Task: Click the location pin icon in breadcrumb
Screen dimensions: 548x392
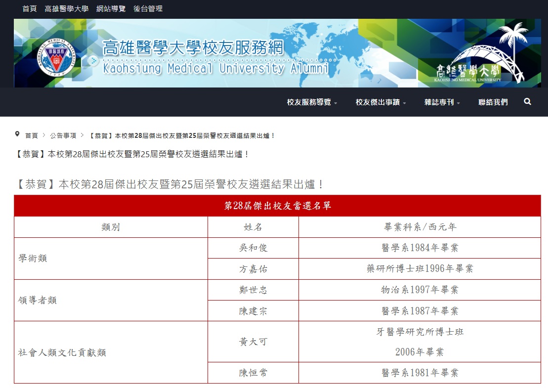Action: pos(17,134)
